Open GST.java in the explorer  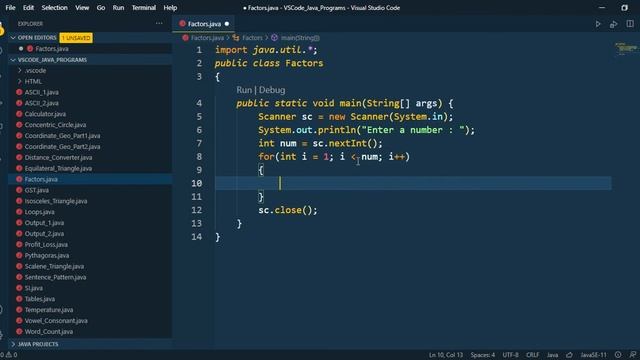pyautogui.click(x=36, y=190)
